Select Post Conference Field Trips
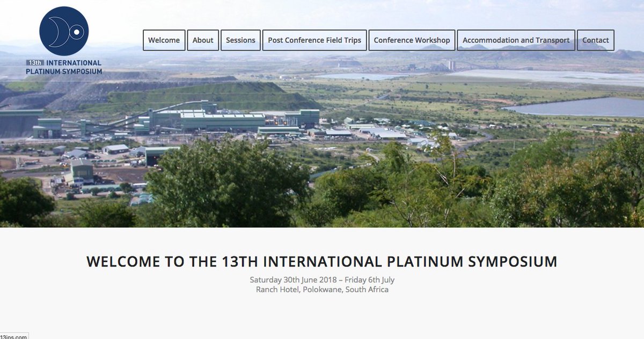The width and height of the screenshot is (644, 339). [x=314, y=40]
